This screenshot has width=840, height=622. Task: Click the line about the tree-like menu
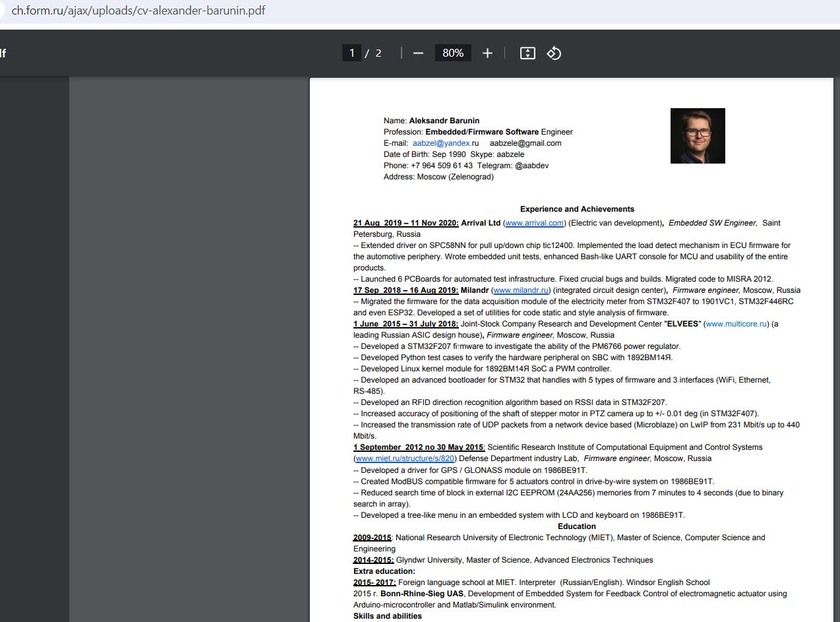519,515
